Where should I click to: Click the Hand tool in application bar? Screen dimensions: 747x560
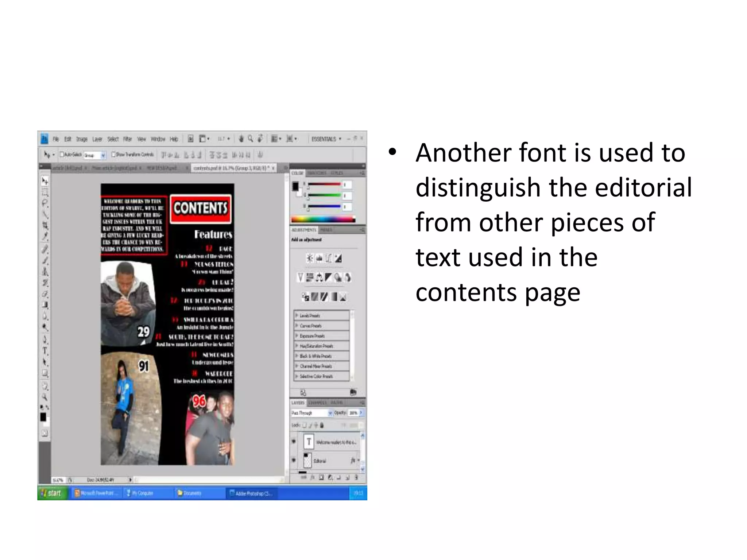(241, 139)
